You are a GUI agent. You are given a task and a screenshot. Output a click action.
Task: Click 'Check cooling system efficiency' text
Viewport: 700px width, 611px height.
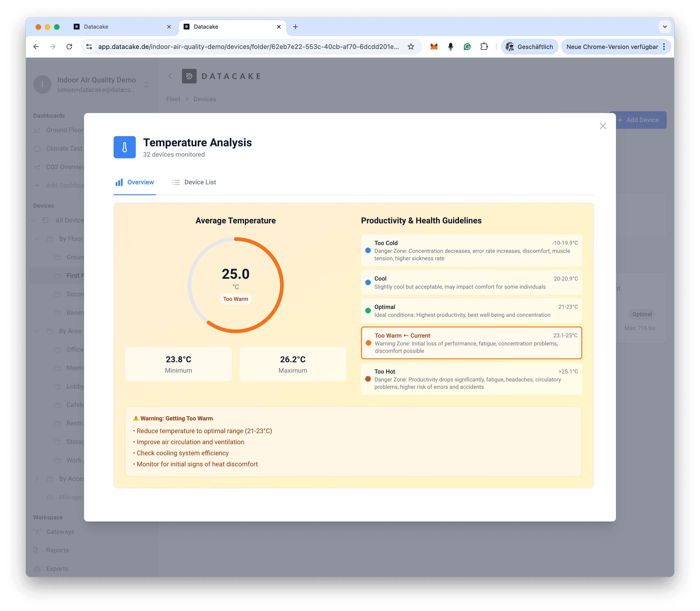(183, 453)
